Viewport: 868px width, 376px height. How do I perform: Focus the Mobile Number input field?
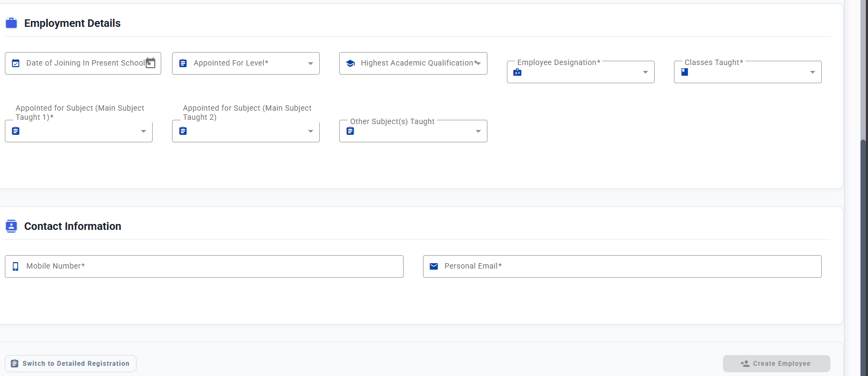tap(204, 266)
